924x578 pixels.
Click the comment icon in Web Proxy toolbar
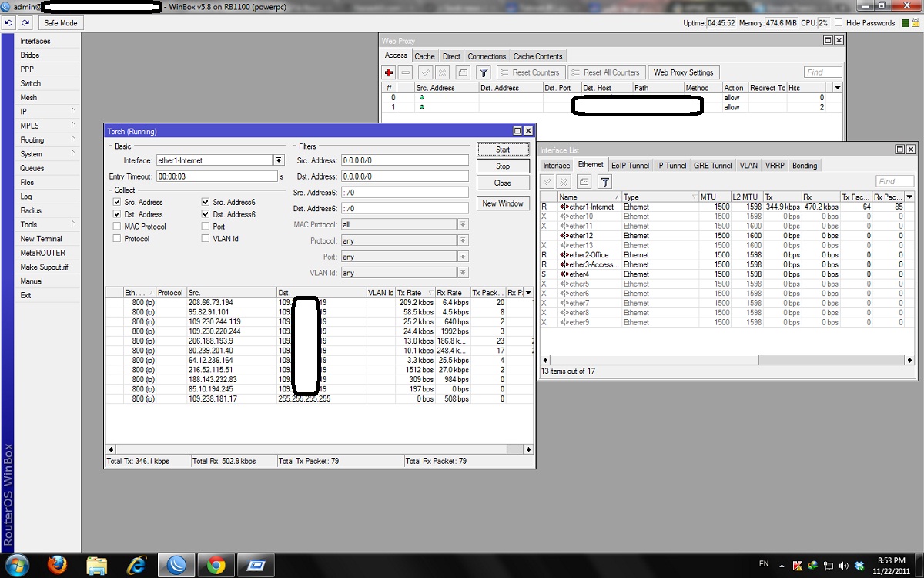click(x=463, y=72)
